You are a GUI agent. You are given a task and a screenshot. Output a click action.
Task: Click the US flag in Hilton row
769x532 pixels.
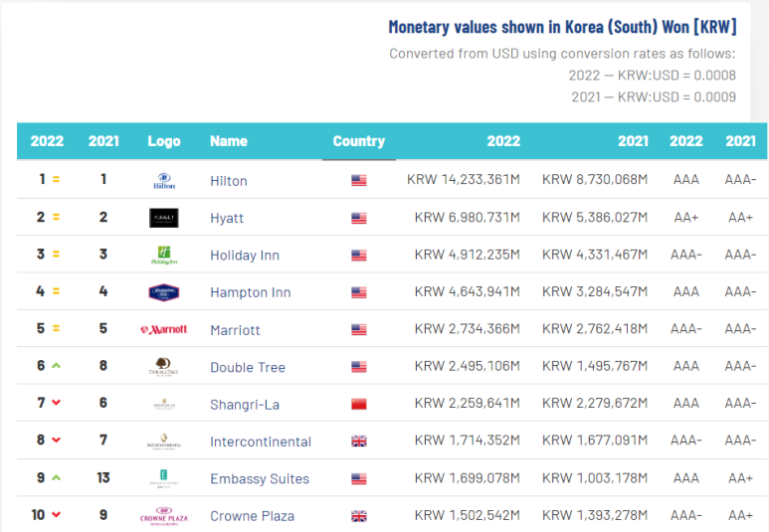(359, 180)
